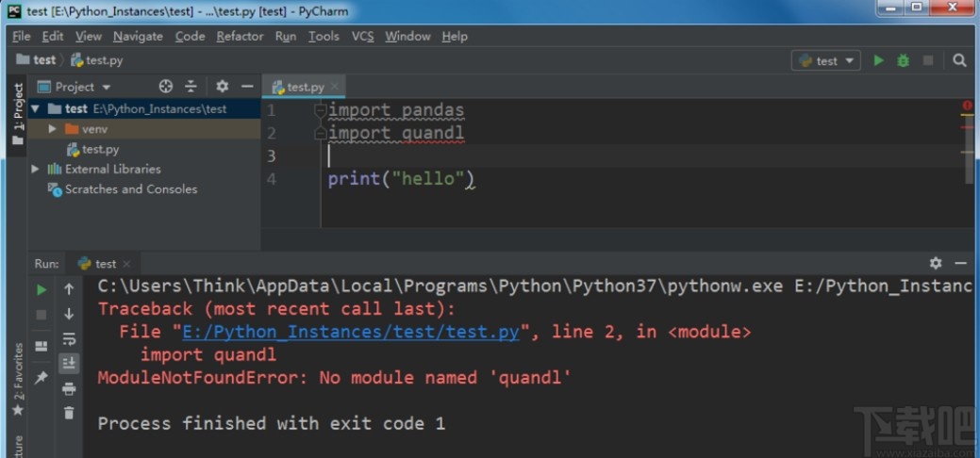Toggle the 1: Project tool window tab
The width and height of the screenshot is (980, 458).
pos(18,116)
